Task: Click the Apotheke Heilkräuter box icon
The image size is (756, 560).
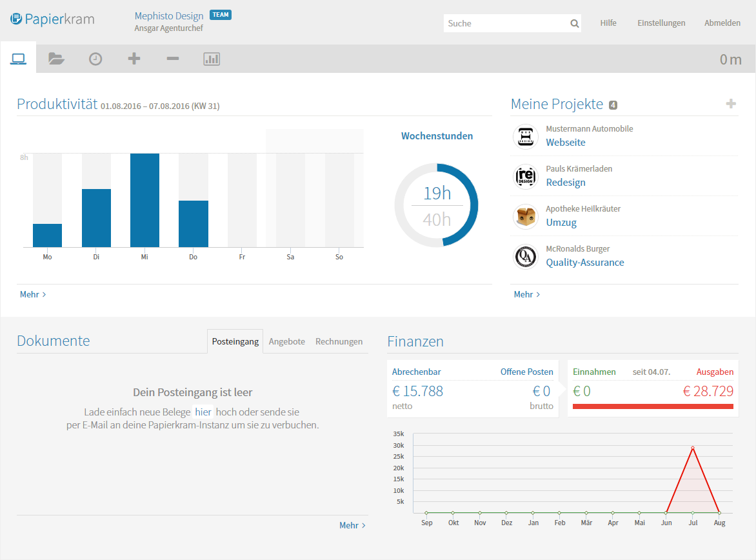Action: [x=526, y=216]
